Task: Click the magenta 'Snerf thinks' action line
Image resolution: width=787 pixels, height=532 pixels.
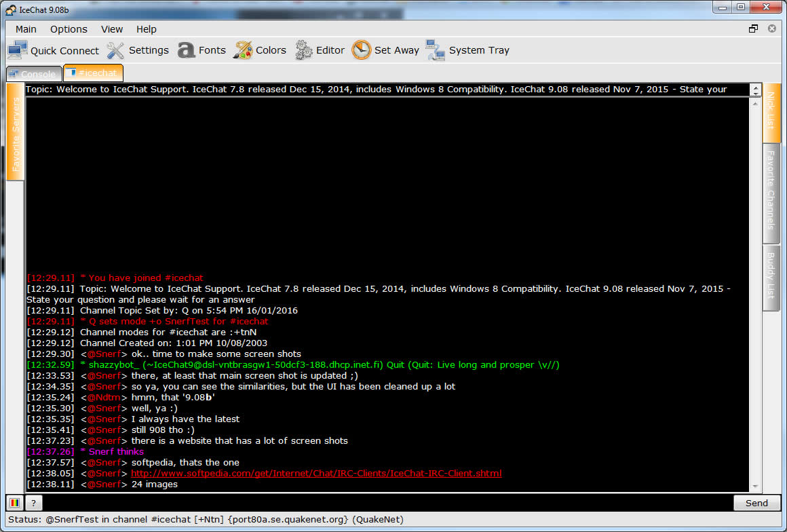Action: [x=85, y=452]
